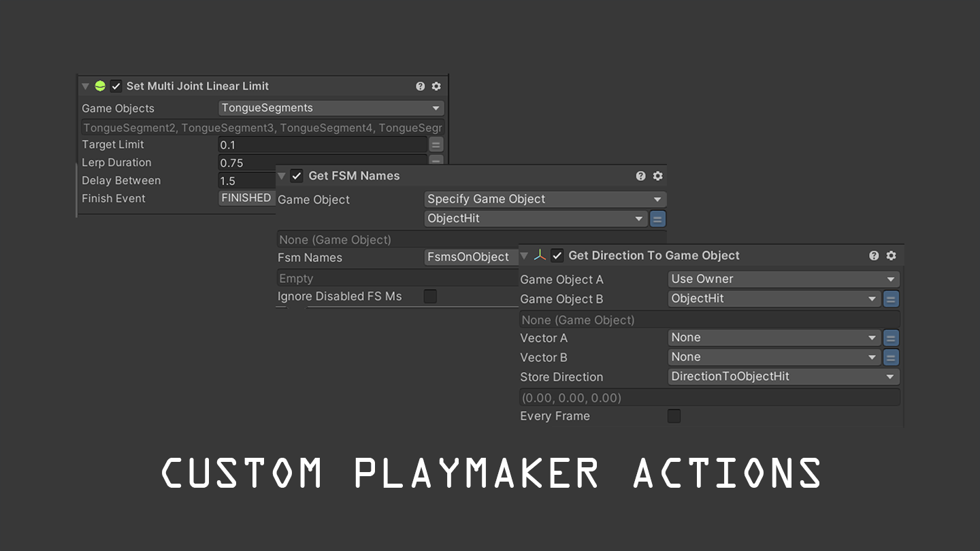Screen dimensions: 980x551
Task: Click the Lerp Duration label
Action: click(116, 163)
